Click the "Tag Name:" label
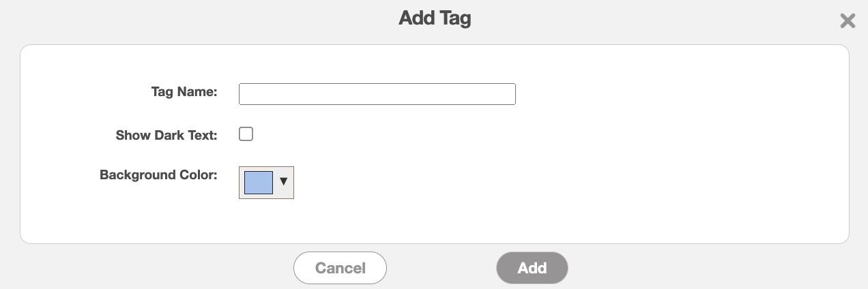The height and width of the screenshot is (289, 868). point(184,92)
